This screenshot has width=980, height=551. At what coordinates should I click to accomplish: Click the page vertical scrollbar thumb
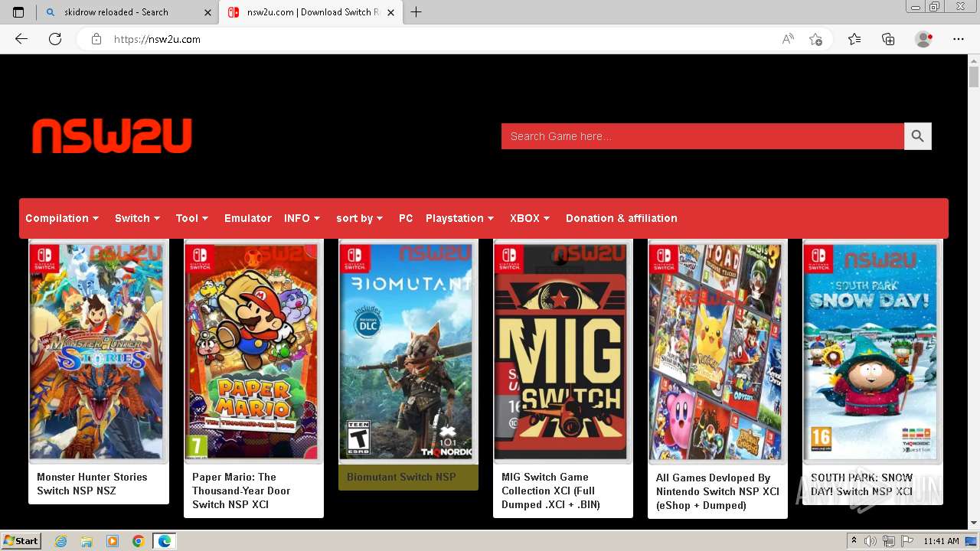974,77
